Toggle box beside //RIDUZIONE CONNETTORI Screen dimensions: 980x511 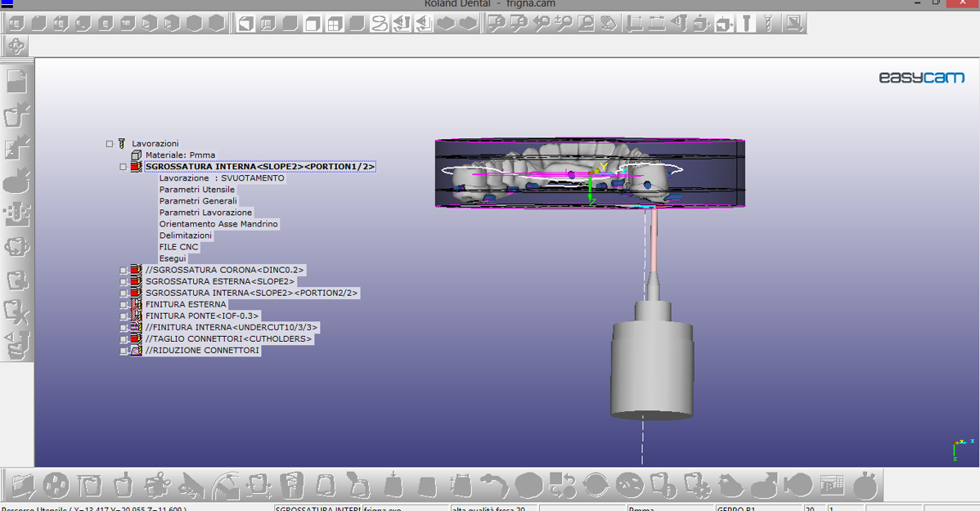[124, 351]
